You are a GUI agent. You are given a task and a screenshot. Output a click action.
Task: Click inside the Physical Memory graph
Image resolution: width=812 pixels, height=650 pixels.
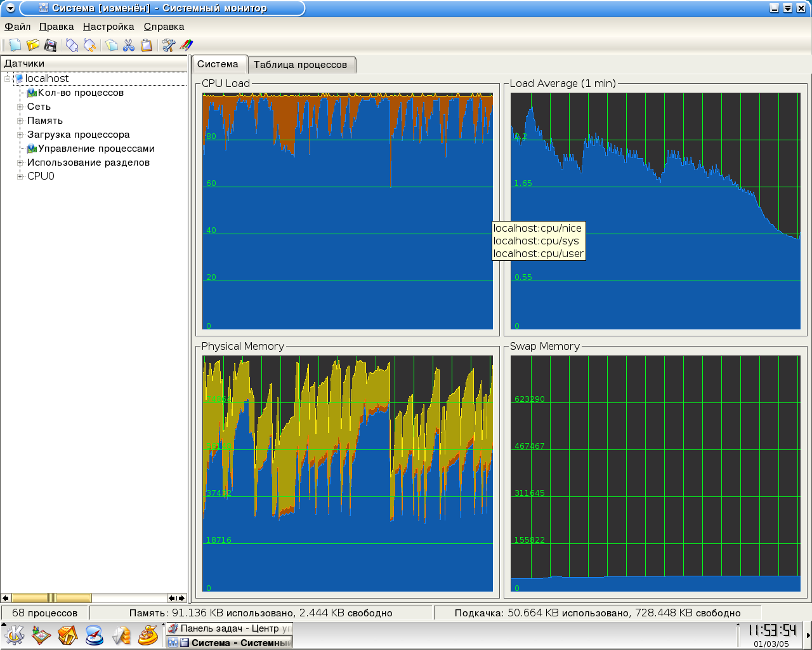click(348, 474)
